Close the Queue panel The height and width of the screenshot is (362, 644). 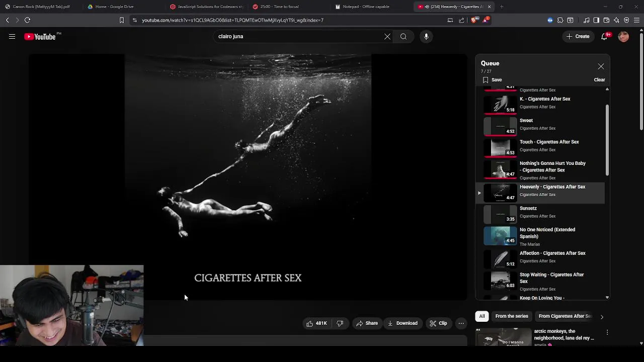point(601,66)
